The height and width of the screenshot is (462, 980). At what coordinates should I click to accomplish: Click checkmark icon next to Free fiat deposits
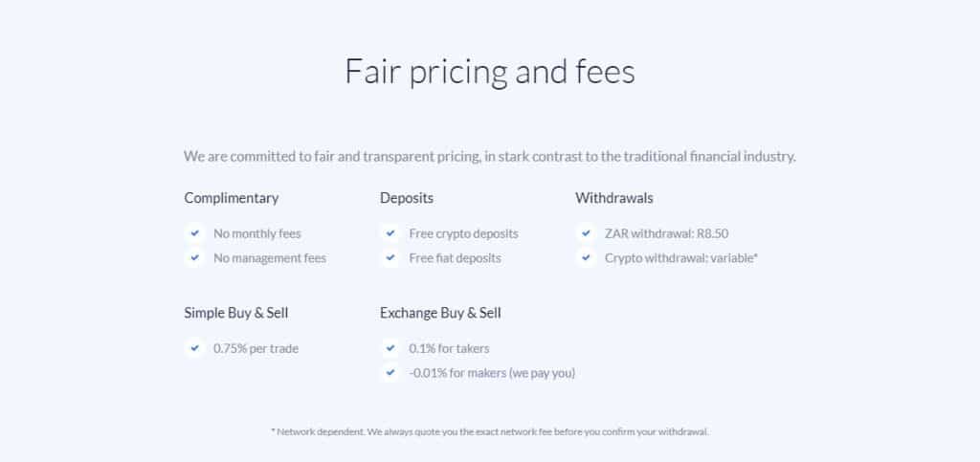coord(390,257)
